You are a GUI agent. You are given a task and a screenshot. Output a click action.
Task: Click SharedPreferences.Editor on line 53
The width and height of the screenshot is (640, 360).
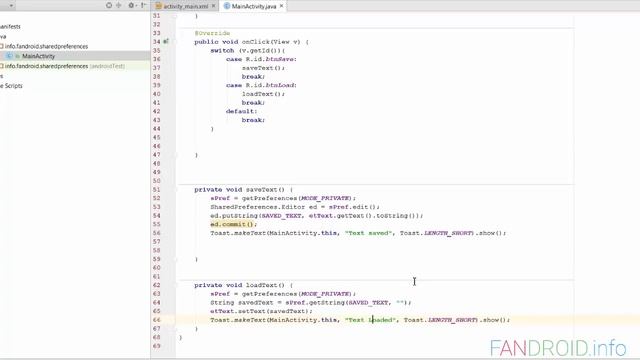coord(258,207)
